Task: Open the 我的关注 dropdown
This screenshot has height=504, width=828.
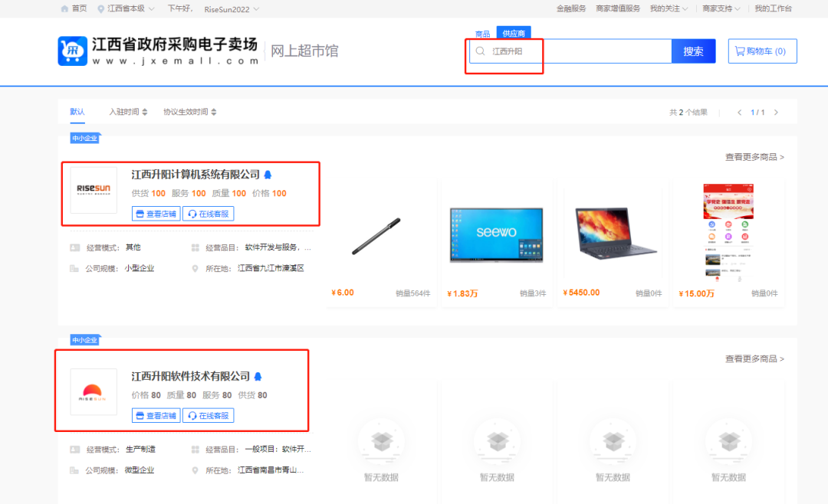Action: 665,8
